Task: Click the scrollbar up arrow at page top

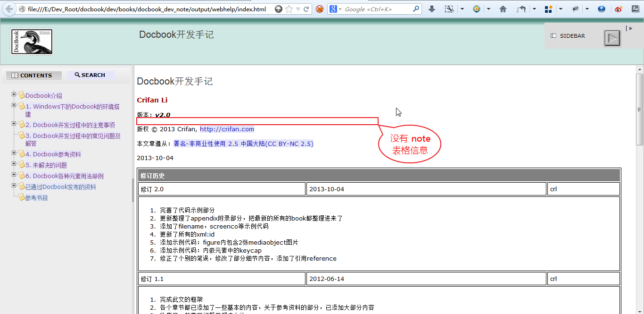Action: [x=640, y=68]
